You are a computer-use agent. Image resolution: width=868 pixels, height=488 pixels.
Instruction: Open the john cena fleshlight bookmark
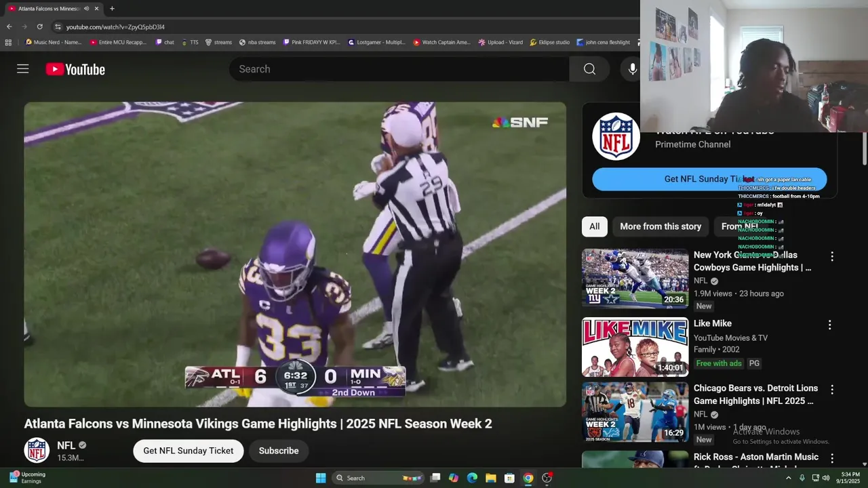pos(604,42)
